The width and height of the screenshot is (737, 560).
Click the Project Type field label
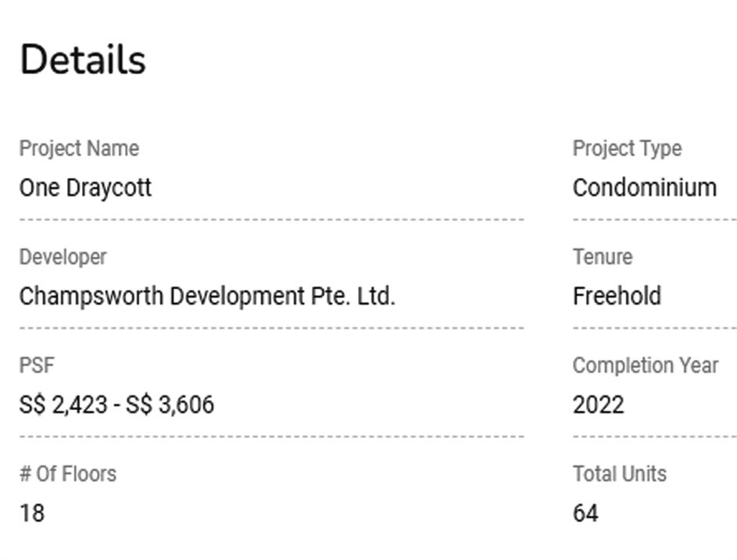(627, 148)
